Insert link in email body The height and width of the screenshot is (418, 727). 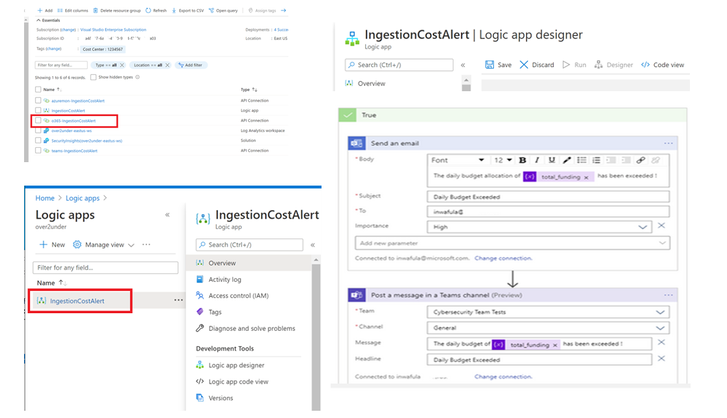click(x=641, y=160)
